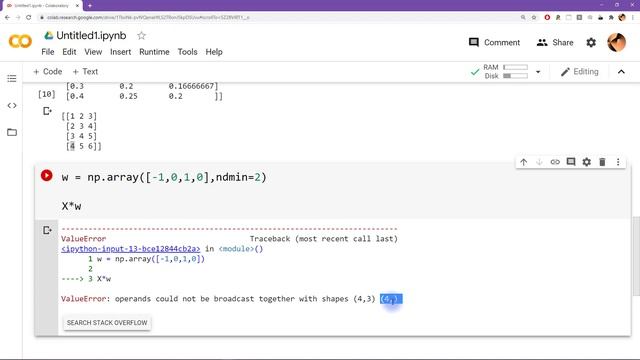Click the Share button
This screenshot has width=640, height=360.
[555, 42]
